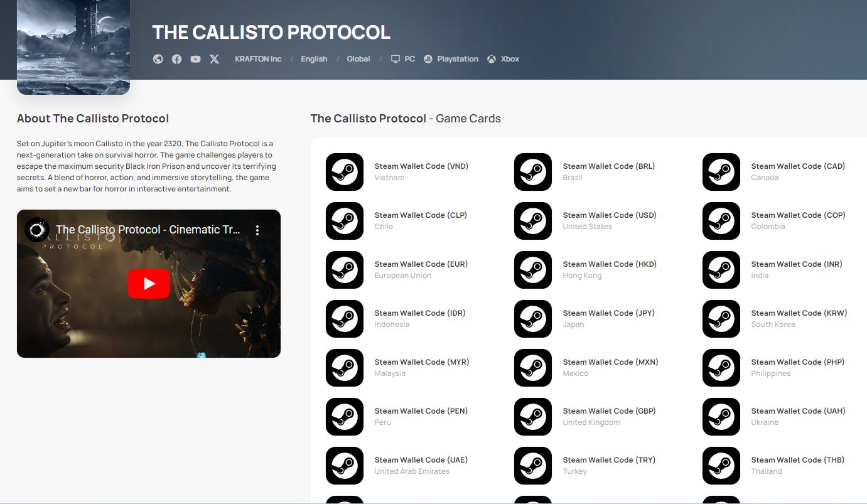Click Steam icon for Wallet Code (INR)
Viewport: 867px width, 504px height.
pos(721,270)
